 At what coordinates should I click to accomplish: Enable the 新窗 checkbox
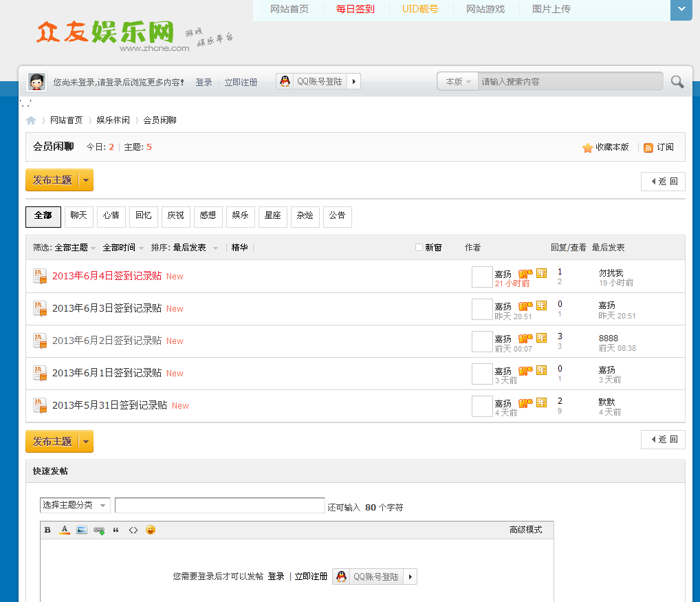tap(419, 248)
